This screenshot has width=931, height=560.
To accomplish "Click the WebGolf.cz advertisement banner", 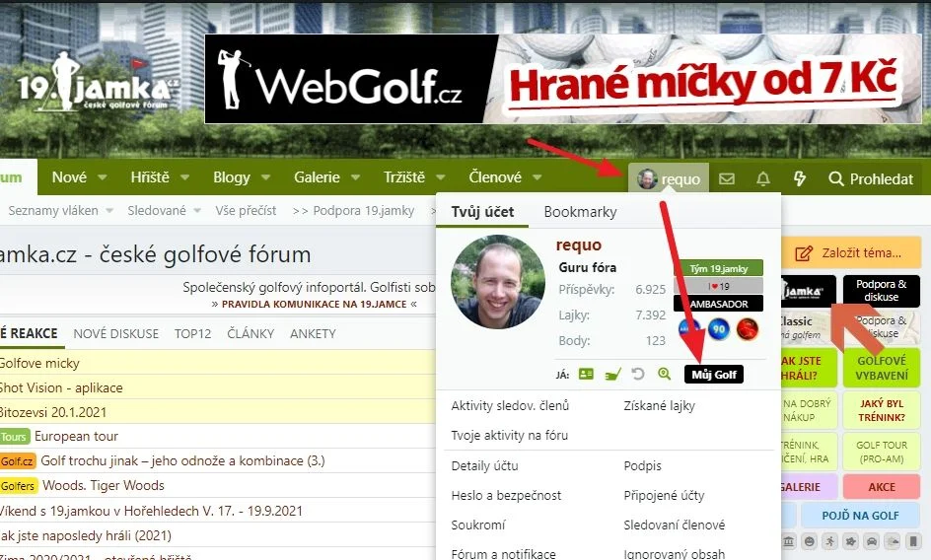I will (x=563, y=79).
